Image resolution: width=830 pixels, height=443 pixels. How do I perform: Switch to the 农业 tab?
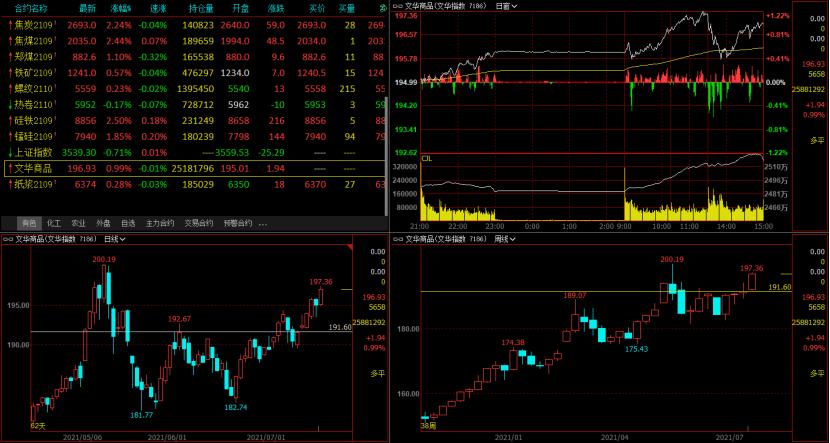(x=78, y=223)
